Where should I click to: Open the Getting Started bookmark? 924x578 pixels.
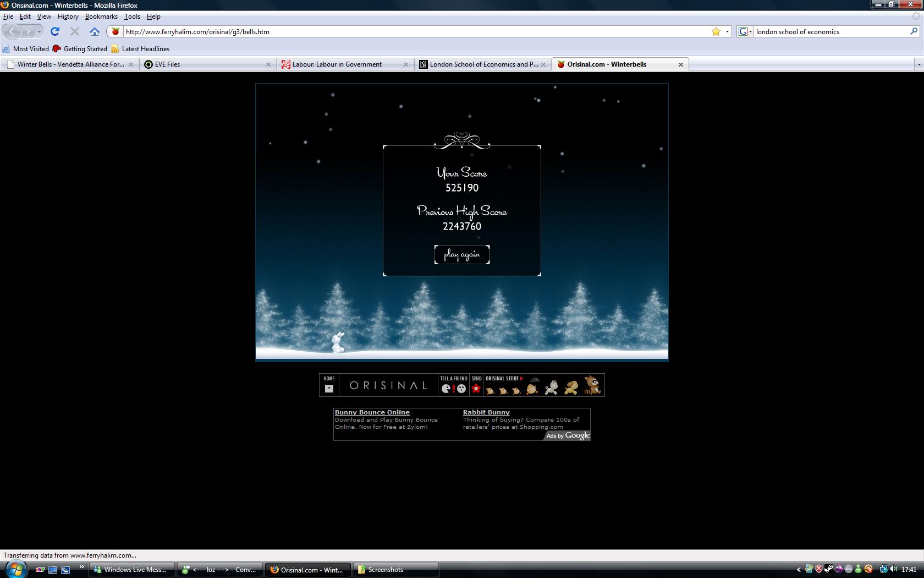[80, 49]
